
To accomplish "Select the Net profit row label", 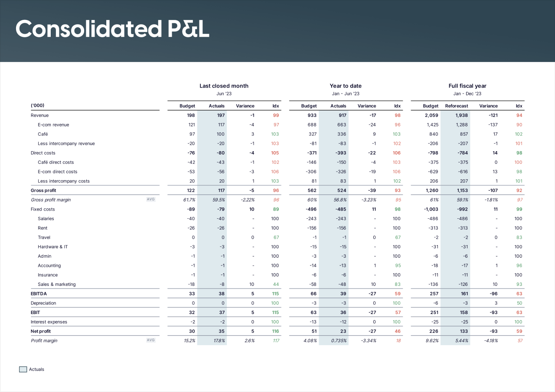I will click(41, 331).
